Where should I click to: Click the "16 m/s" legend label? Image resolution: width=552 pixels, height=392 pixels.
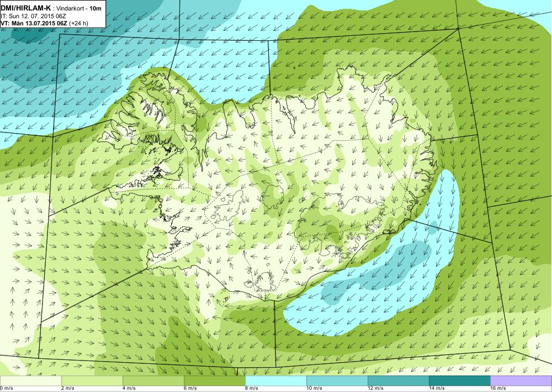click(498, 389)
